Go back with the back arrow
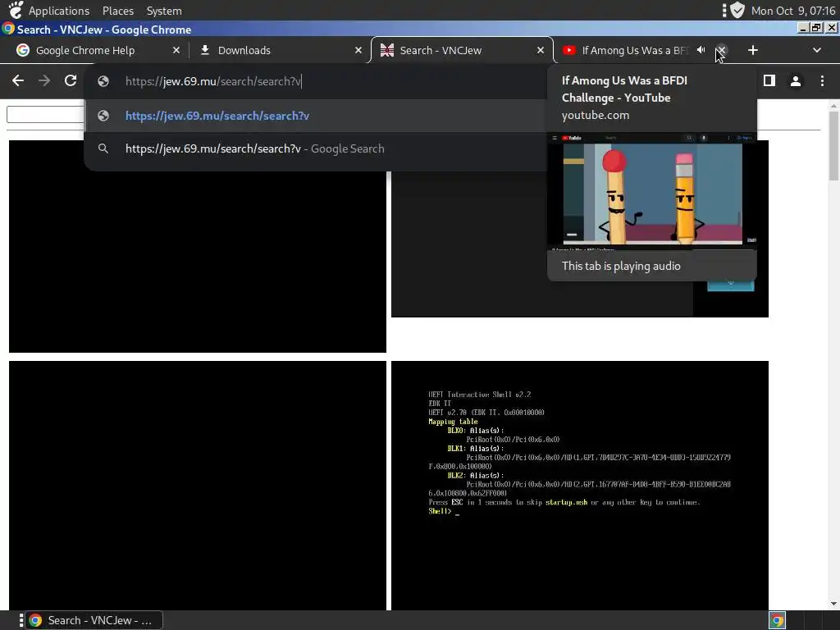 tap(18, 81)
